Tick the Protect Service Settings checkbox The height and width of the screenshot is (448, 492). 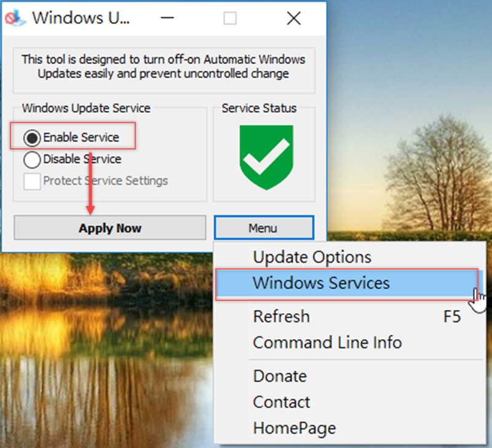click(x=32, y=181)
